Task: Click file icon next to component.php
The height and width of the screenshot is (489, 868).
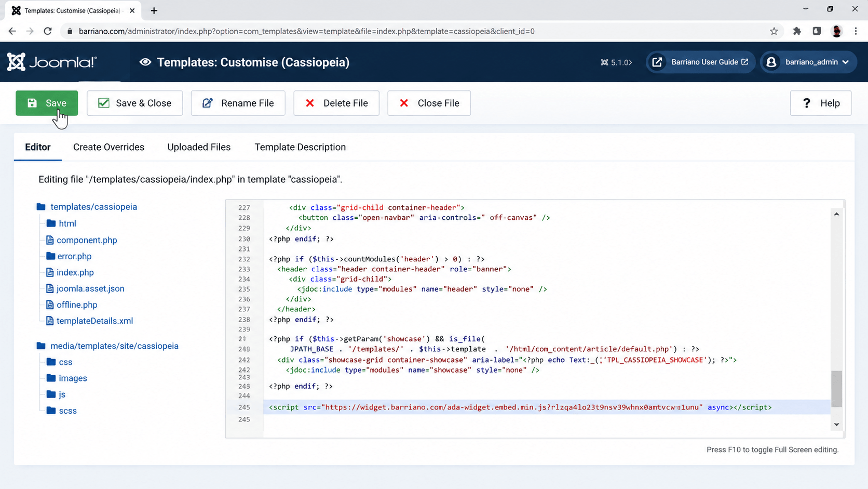Action: [x=50, y=240]
